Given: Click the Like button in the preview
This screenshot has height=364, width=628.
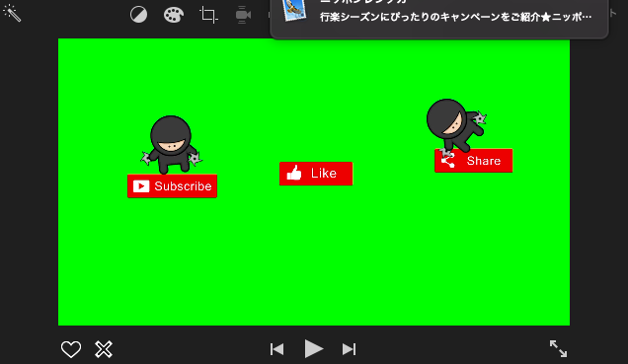Looking at the screenshot, I should [316, 174].
